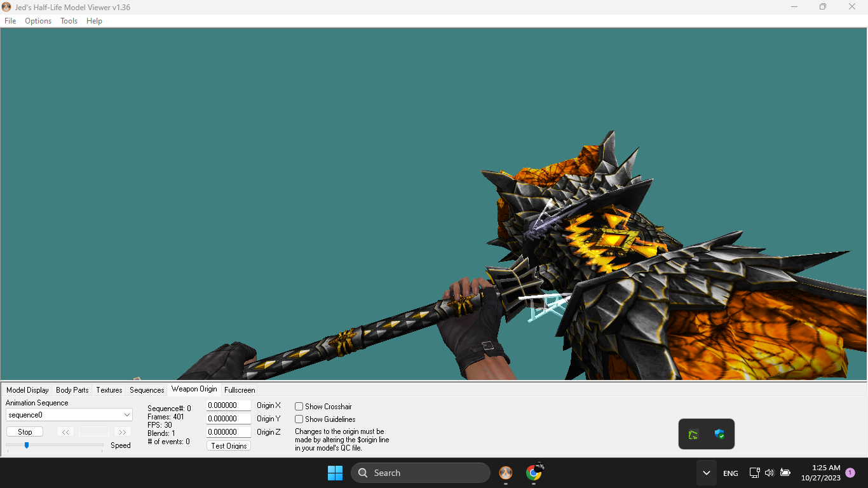Open Google Chrome from the taskbar
The height and width of the screenshot is (488, 868).
tap(534, 473)
